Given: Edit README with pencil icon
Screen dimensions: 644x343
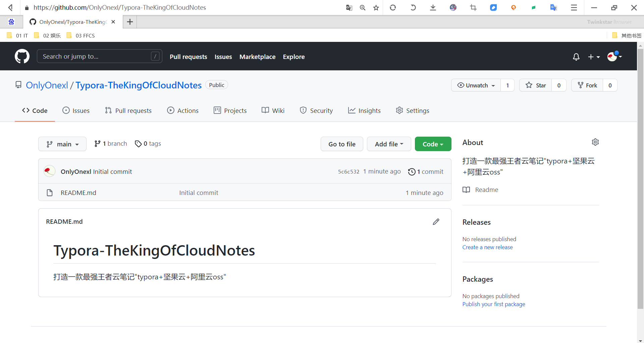Looking at the screenshot, I should tap(436, 222).
